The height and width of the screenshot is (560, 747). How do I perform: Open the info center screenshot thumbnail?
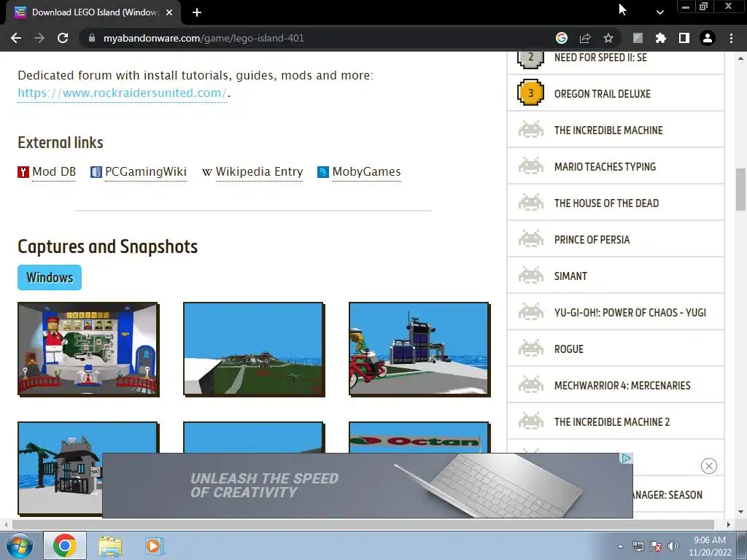(88, 349)
